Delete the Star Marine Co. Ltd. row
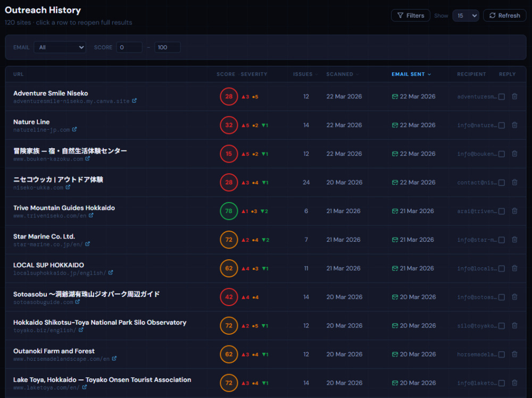Viewport: 532px width, 398px height. [x=514, y=239]
